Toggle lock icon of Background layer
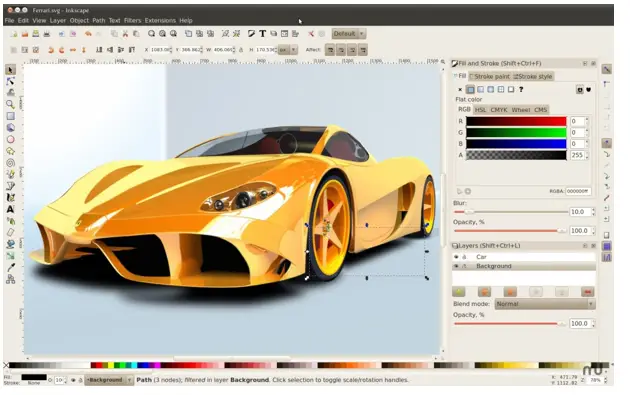 tap(464, 266)
